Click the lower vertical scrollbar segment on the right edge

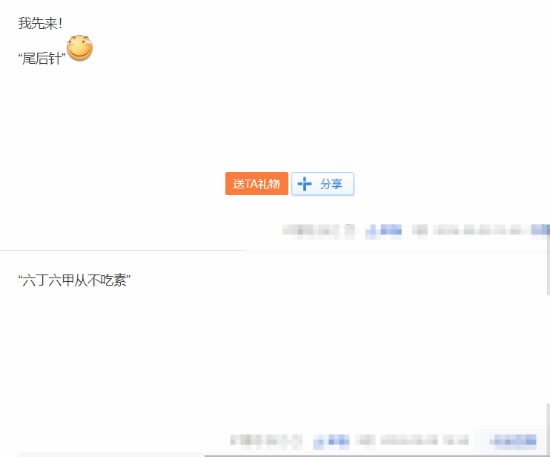tap(548, 430)
